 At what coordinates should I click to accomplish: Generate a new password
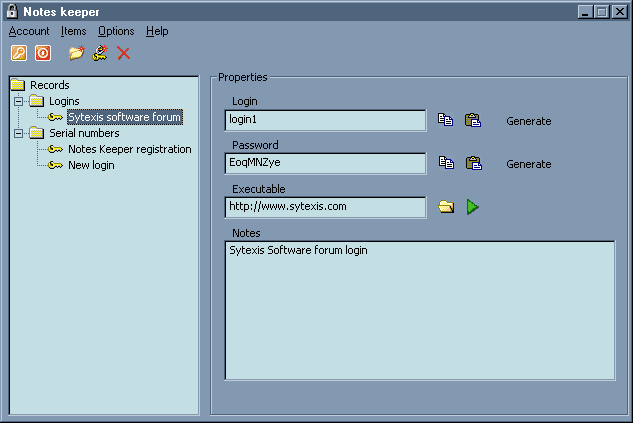point(528,164)
